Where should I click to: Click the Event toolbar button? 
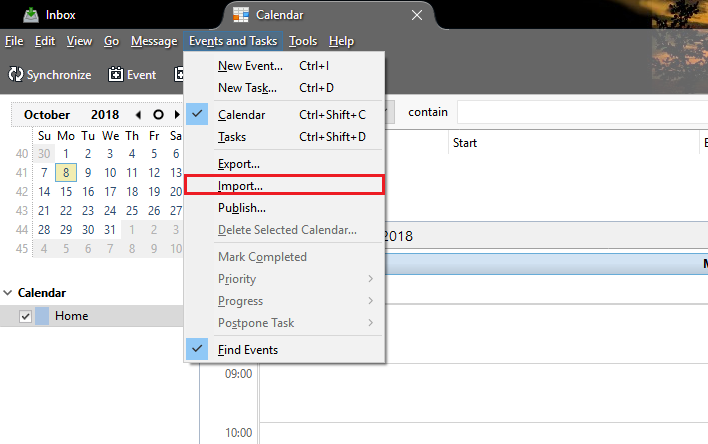click(132, 75)
